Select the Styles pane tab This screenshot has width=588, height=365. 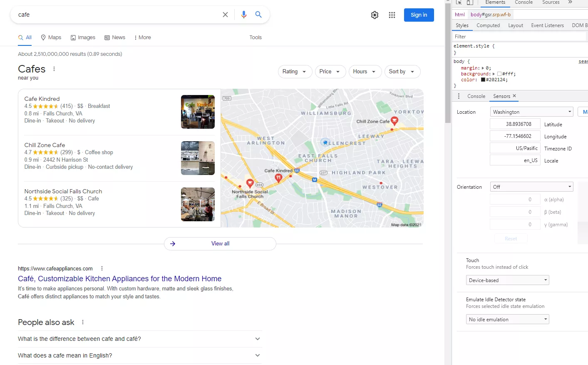click(462, 25)
